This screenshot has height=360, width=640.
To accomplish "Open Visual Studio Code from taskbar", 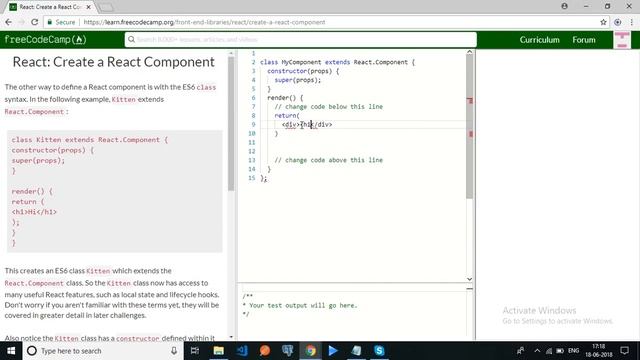I will click(x=242, y=351).
